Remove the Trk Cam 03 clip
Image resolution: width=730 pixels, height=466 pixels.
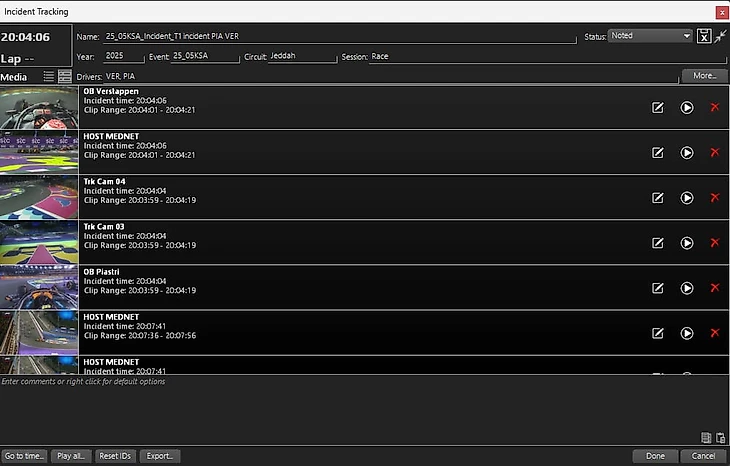[715, 243]
